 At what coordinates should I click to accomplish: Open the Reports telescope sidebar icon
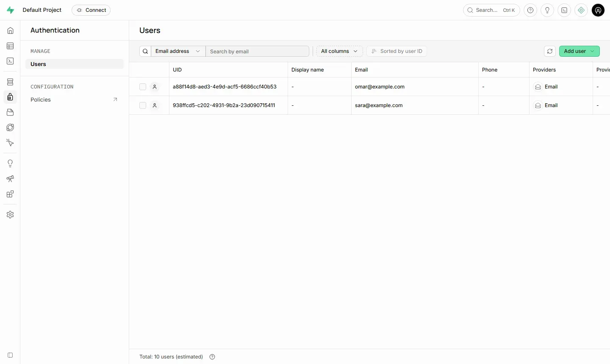[x=10, y=179]
